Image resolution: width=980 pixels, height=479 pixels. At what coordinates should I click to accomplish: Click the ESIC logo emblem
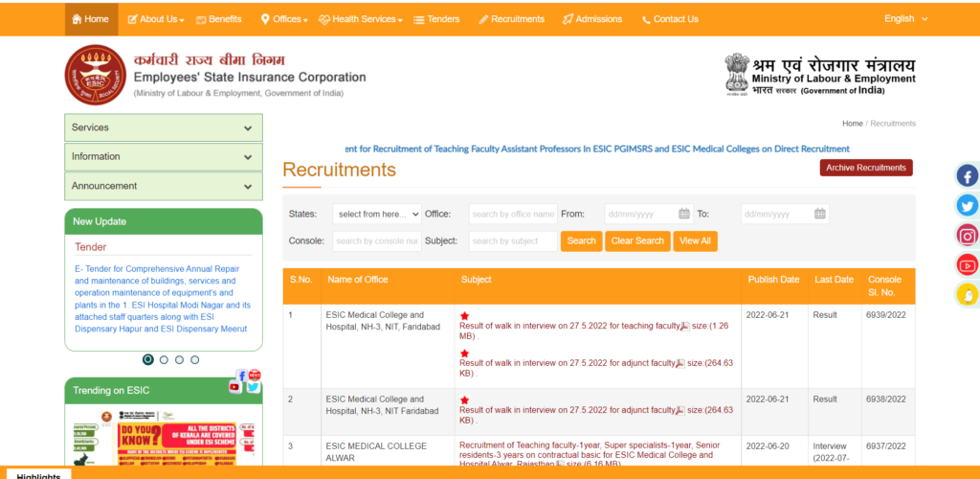(95, 75)
